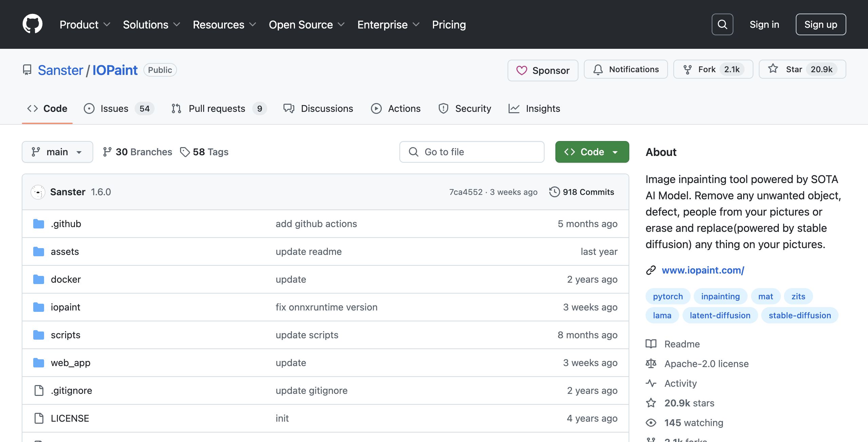Click the Star count 20.9k badge
868x442 pixels.
click(821, 69)
